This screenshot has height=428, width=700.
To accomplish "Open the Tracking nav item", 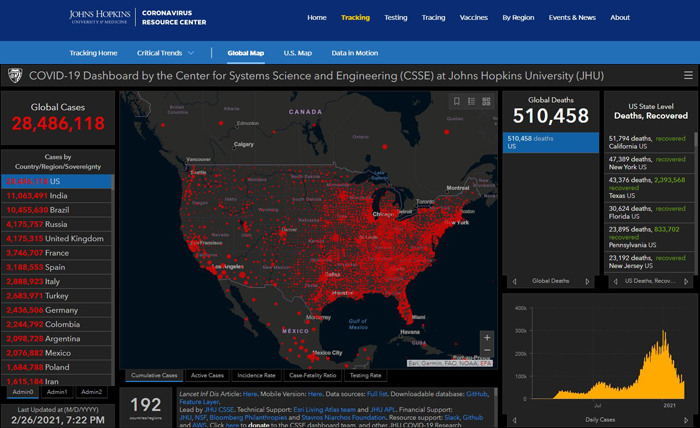I will tap(355, 17).
